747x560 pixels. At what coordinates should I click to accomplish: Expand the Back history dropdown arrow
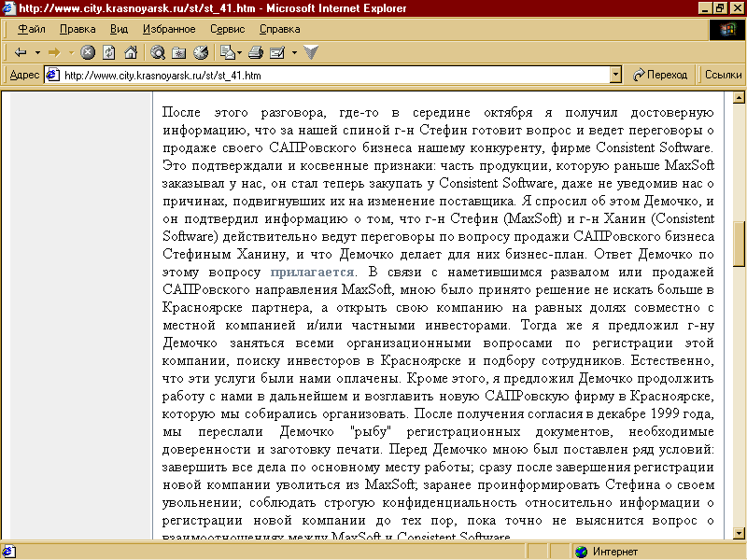pyautogui.click(x=37, y=52)
